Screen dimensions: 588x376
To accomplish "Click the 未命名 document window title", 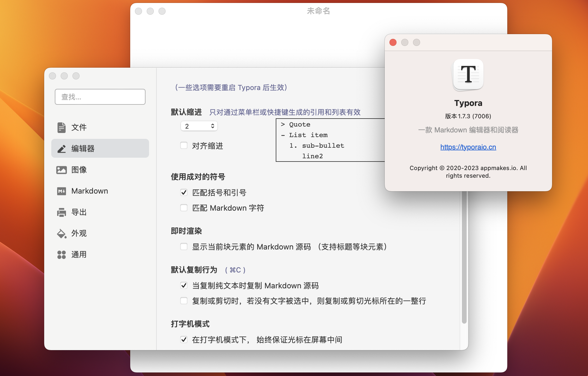I will click(318, 11).
